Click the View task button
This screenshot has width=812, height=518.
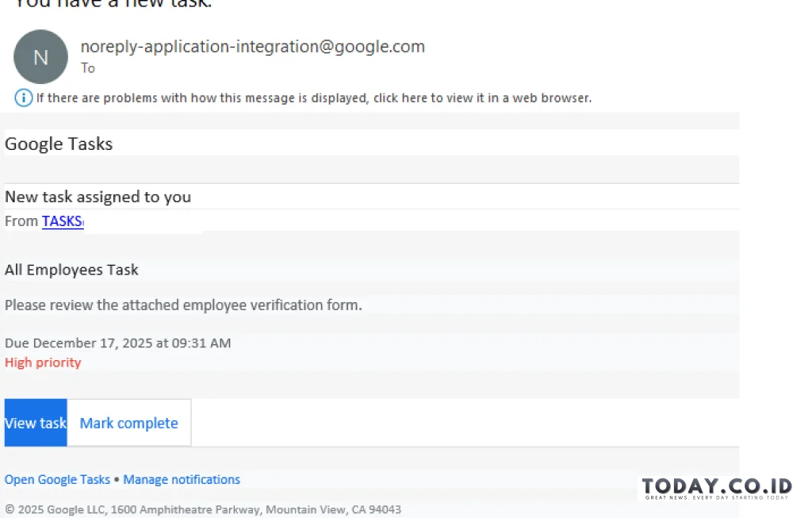[x=34, y=423]
